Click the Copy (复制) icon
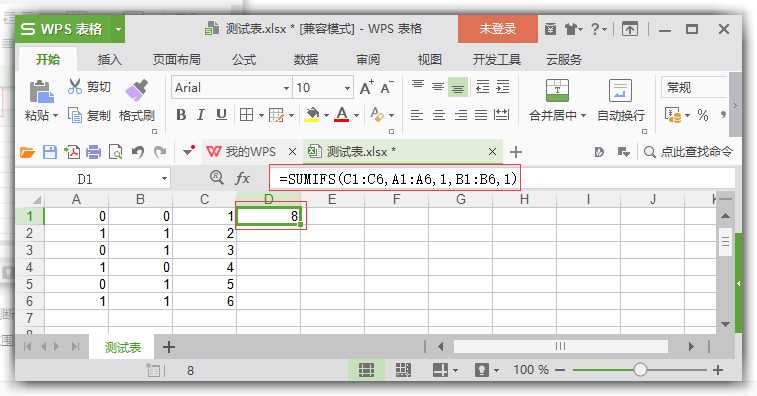This screenshot has height=396, width=757. point(75,115)
